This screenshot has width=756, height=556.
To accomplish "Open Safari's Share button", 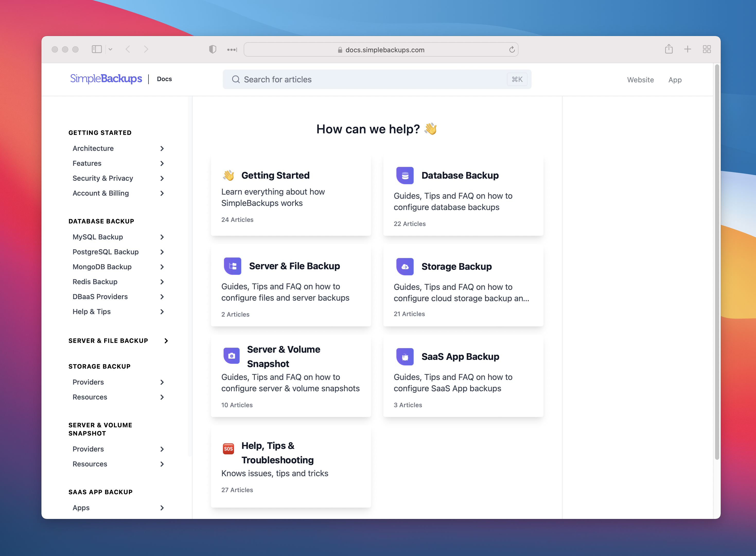I will pyautogui.click(x=669, y=49).
